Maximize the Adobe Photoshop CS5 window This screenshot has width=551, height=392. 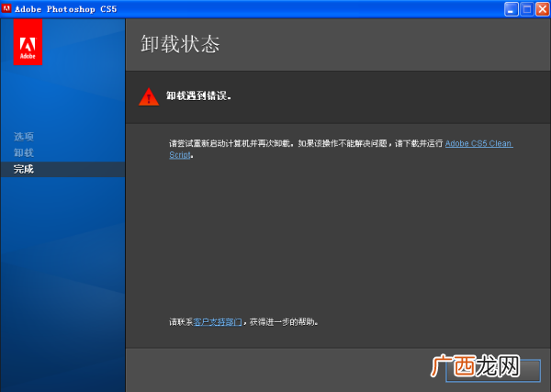[526, 9]
